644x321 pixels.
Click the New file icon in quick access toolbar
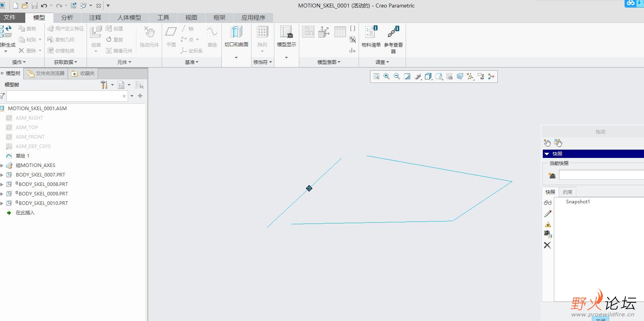(15, 6)
